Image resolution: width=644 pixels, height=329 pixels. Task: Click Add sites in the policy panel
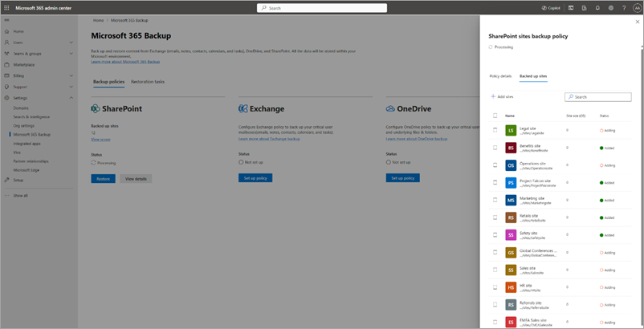pos(503,97)
